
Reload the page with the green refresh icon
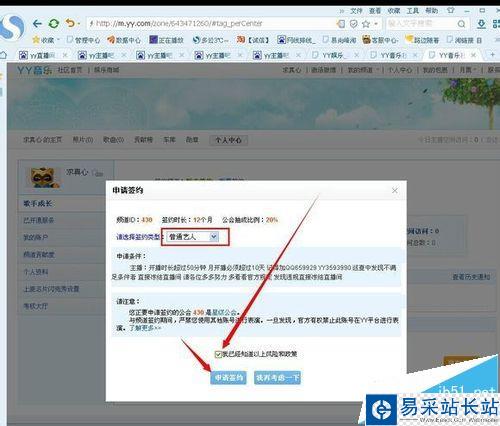[x=54, y=24]
